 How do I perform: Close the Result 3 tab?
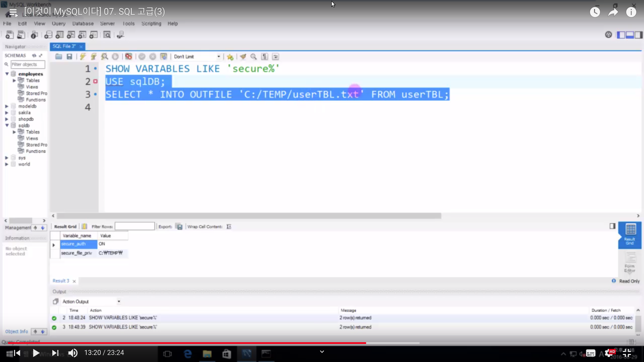tap(74, 281)
